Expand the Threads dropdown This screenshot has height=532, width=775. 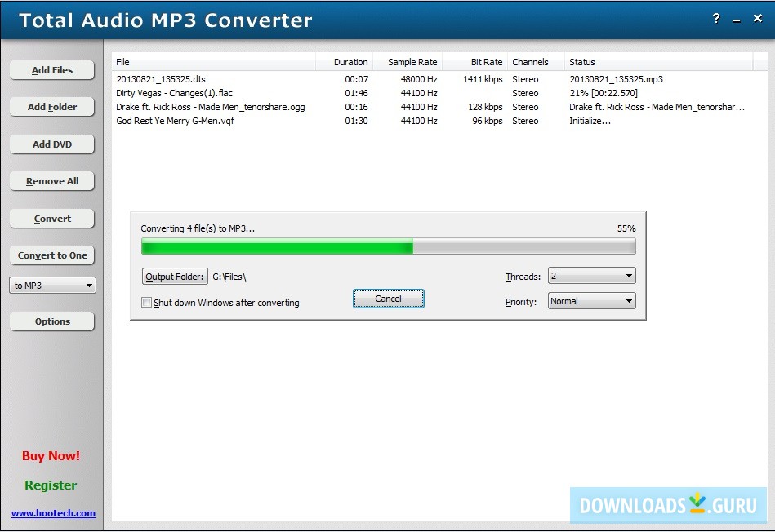(591, 276)
